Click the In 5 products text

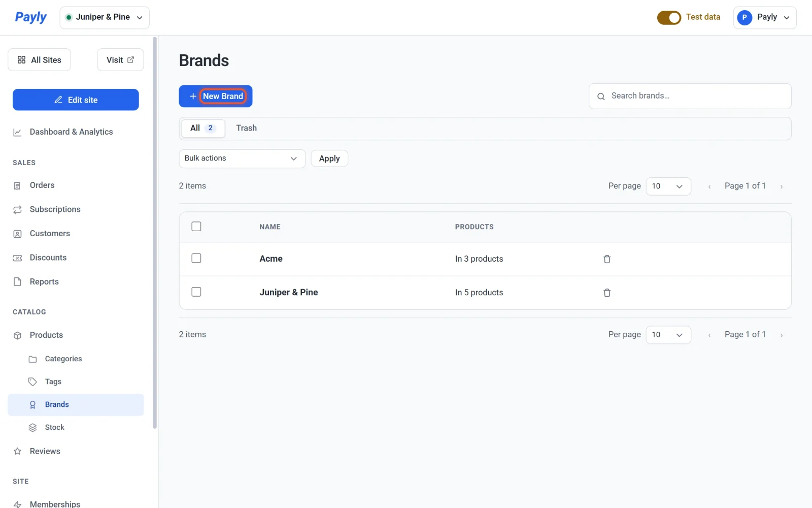pos(479,293)
